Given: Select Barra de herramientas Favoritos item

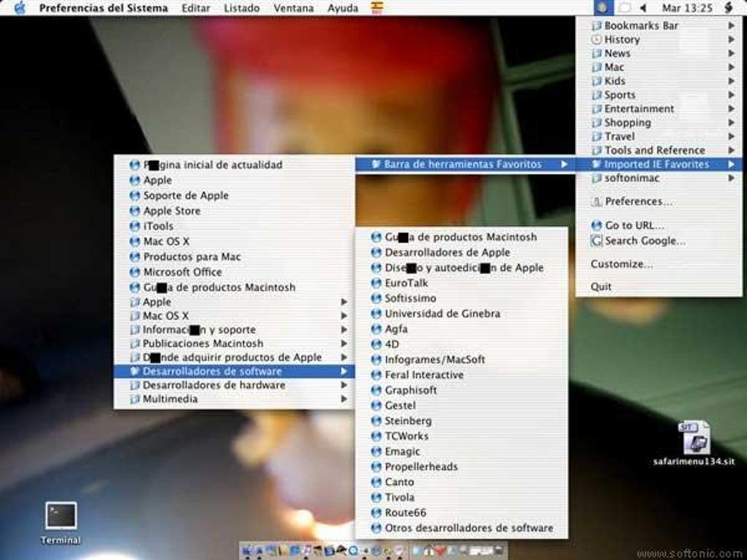Looking at the screenshot, I should [466, 164].
